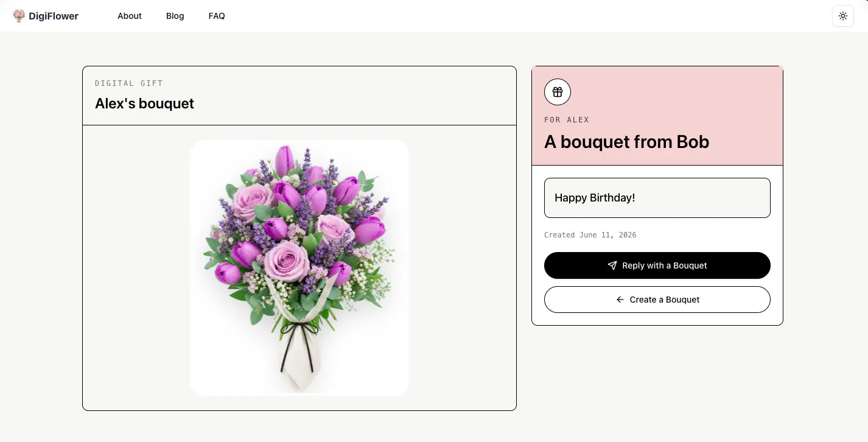Click the DigiFlower brand name
868x442 pixels.
tap(54, 16)
